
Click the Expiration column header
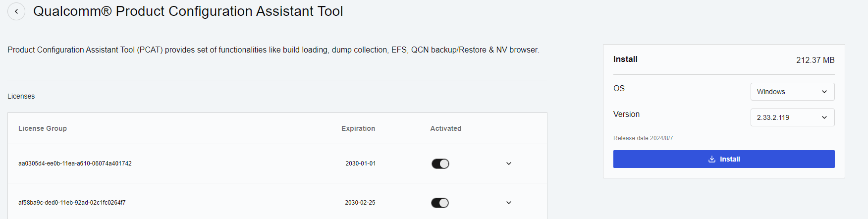point(358,128)
